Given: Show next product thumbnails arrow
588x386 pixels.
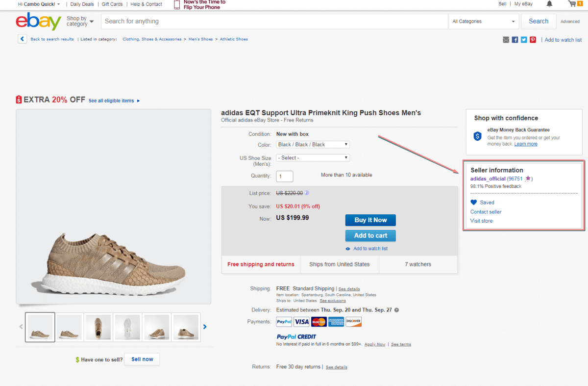Looking at the screenshot, I should 205,327.
